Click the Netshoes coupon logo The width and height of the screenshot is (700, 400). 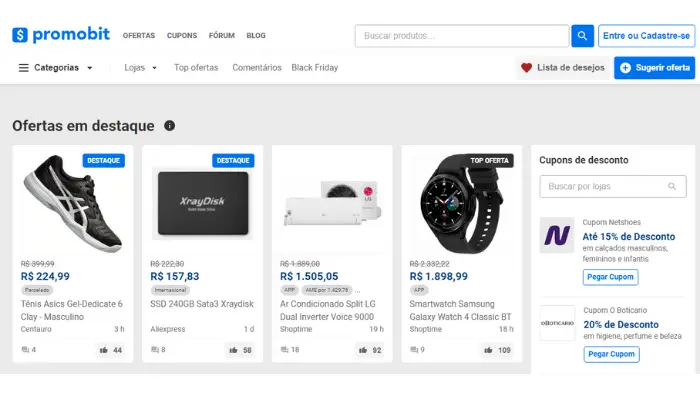[x=557, y=236]
